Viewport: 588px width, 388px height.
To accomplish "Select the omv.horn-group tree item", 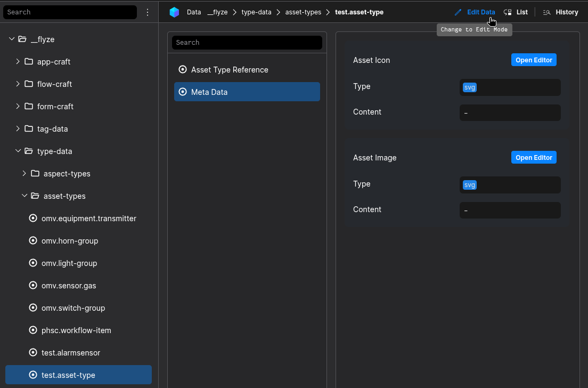I will click(x=70, y=241).
